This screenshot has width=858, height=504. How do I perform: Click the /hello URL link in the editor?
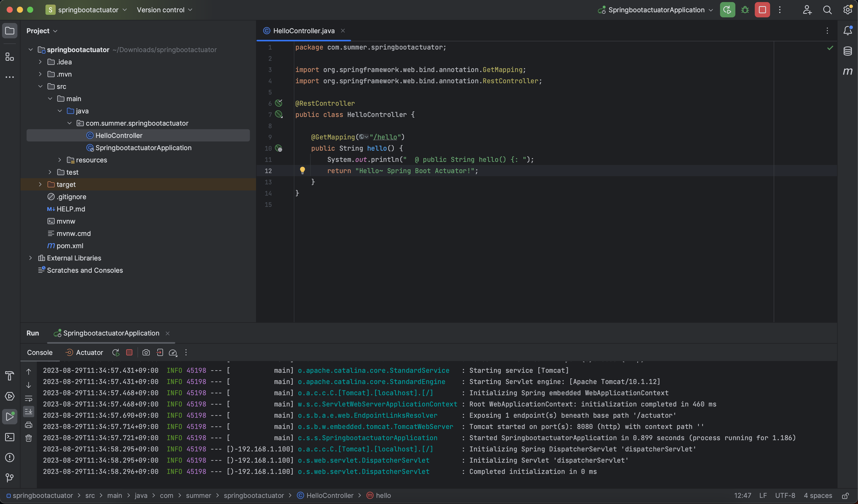click(x=385, y=137)
